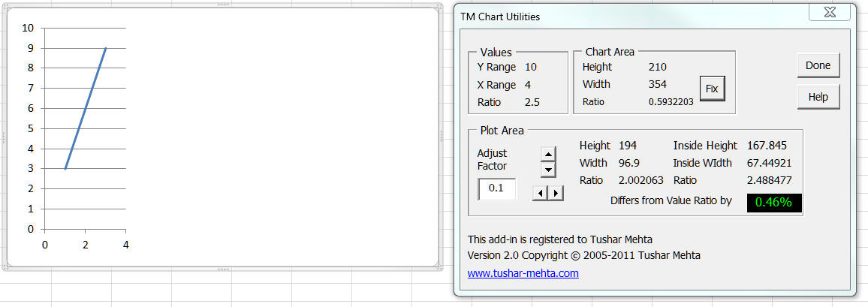Click the green 0.46% difference indicator
868x307 pixels.
pos(773,202)
